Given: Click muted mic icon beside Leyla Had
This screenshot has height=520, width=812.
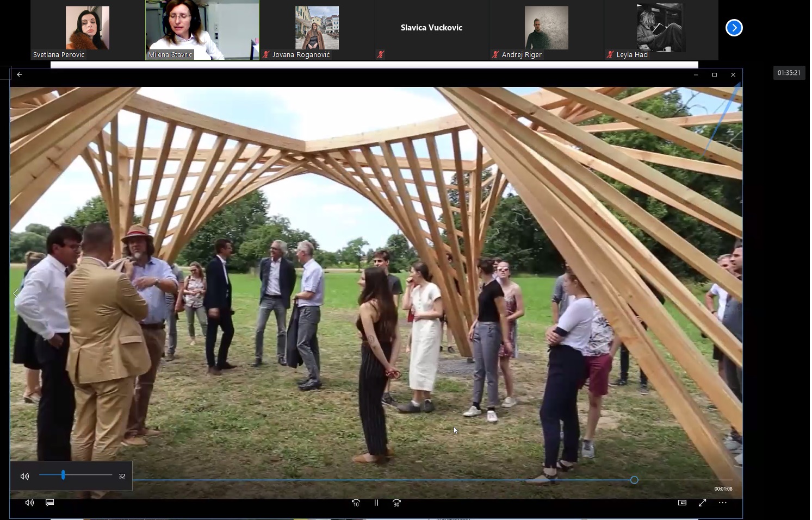Looking at the screenshot, I should [610, 54].
